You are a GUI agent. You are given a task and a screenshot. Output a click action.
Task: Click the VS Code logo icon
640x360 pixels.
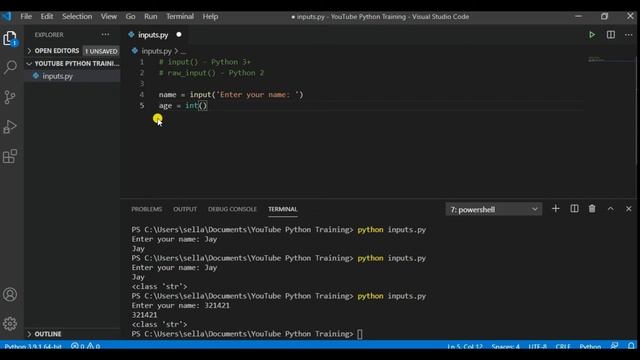click(x=7, y=16)
